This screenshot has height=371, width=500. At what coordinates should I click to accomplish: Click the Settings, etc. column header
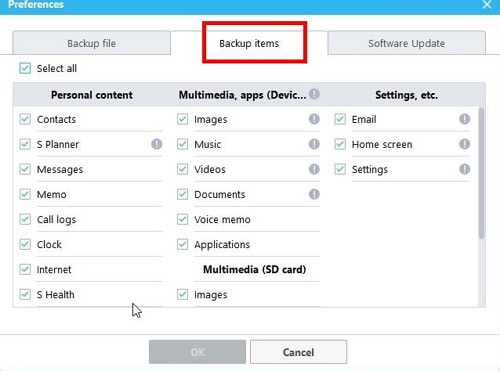pyautogui.click(x=406, y=95)
